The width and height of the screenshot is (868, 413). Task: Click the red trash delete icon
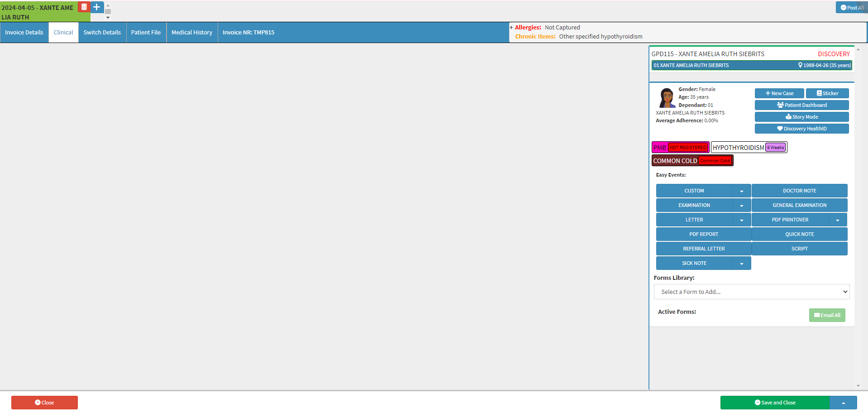(x=84, y=7)
